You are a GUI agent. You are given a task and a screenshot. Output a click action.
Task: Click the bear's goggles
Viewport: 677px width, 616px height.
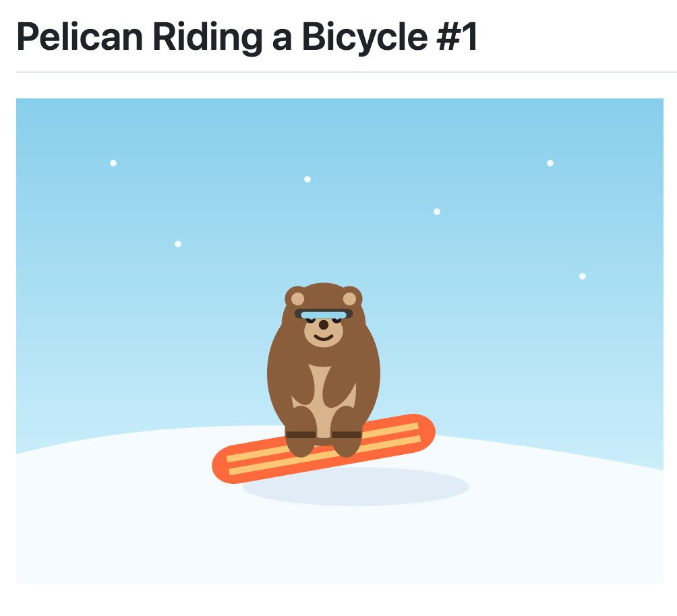click(324, 314)
